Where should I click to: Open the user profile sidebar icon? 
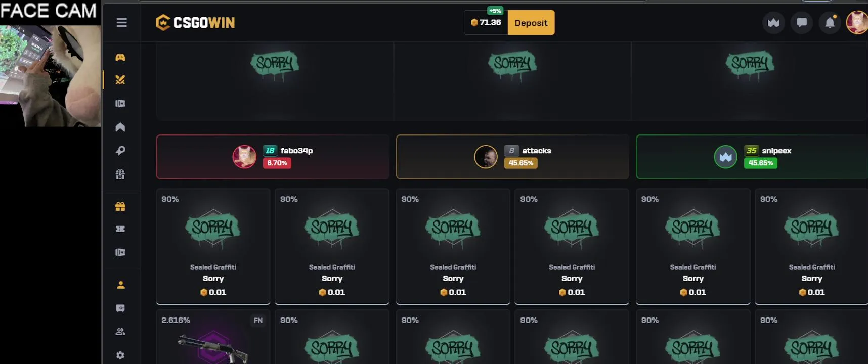click(120, 285)
